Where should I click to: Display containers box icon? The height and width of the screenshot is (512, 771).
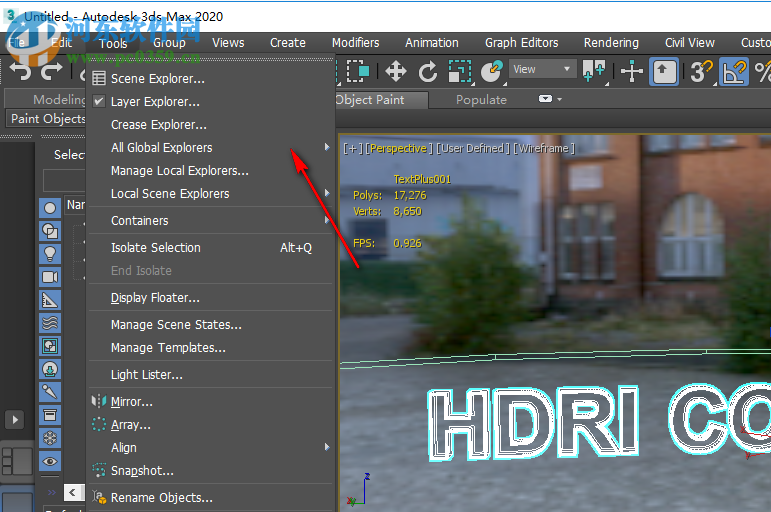(50, 415)
